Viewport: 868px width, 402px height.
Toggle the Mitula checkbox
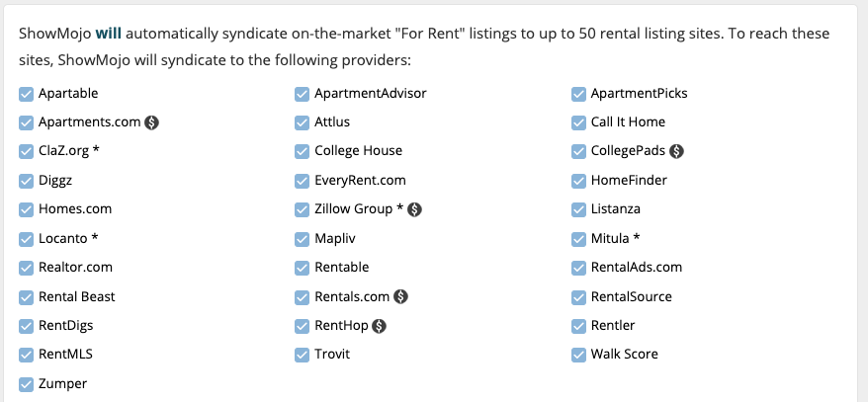(x=578, y=238)
